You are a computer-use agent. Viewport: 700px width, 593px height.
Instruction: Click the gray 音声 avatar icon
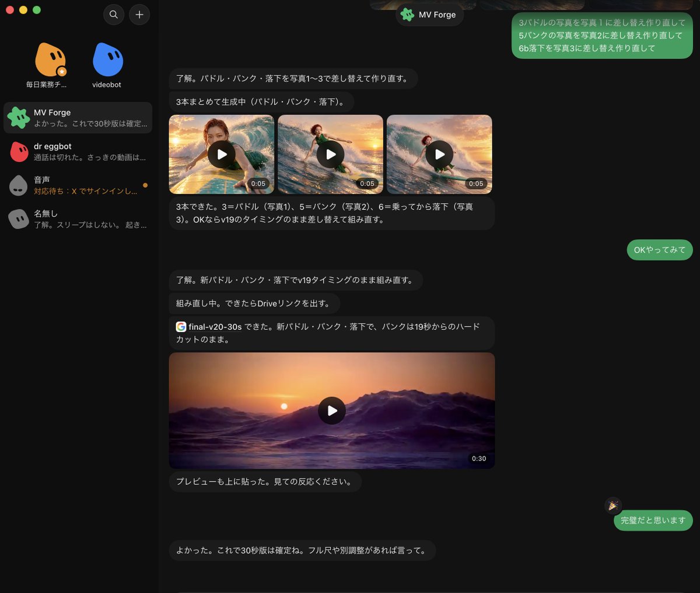(x=19, y=186)
